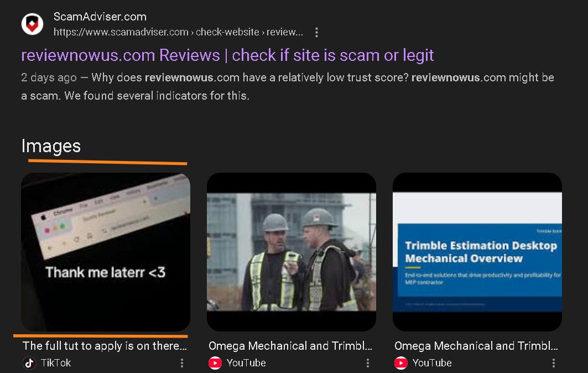
Task: Open three-dot menu of the Trimble slide result
Action: [554, 363]
